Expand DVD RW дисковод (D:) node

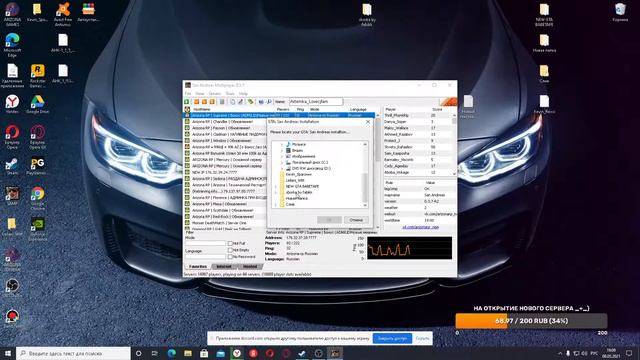(282, 168)
